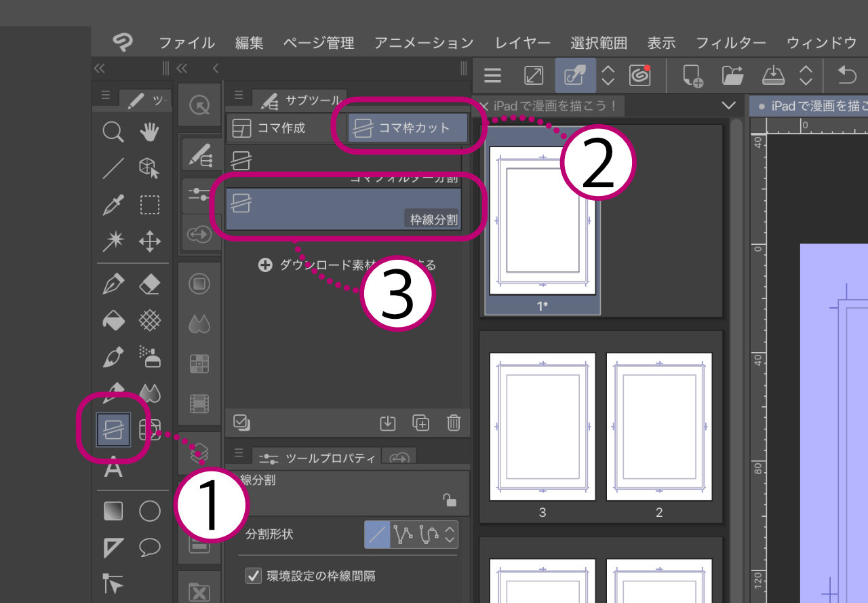Collapse the left panel with double chevron
The image size is (868, 603).
[x=100, y=68]
